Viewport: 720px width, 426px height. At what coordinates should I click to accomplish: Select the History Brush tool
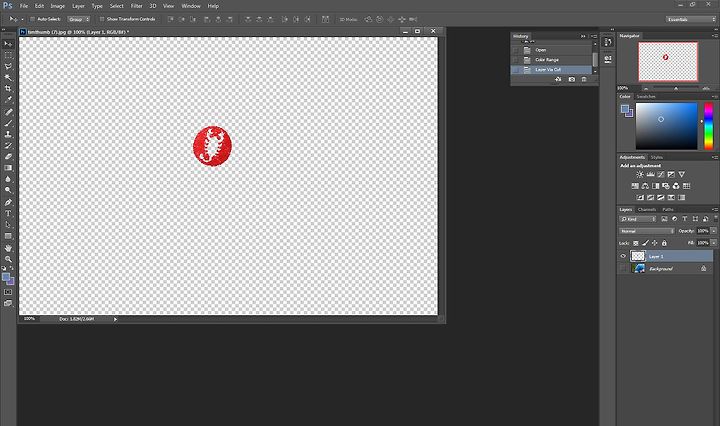[x=8, y=145]
